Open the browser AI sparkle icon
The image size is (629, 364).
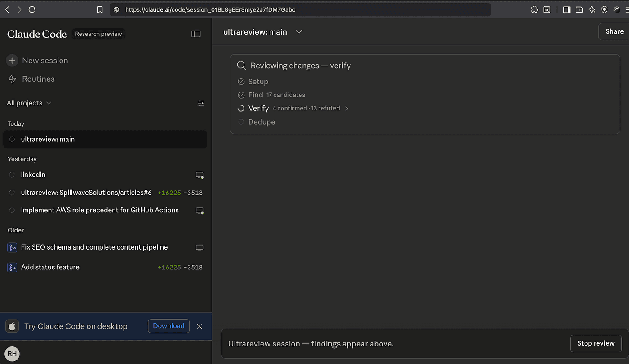(x=592, y=9)
